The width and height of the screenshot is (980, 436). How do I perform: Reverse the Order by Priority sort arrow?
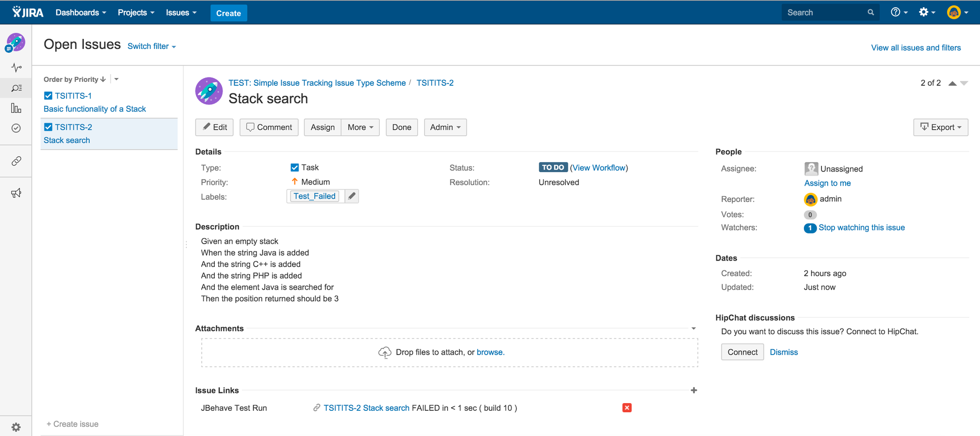point(103,79)
